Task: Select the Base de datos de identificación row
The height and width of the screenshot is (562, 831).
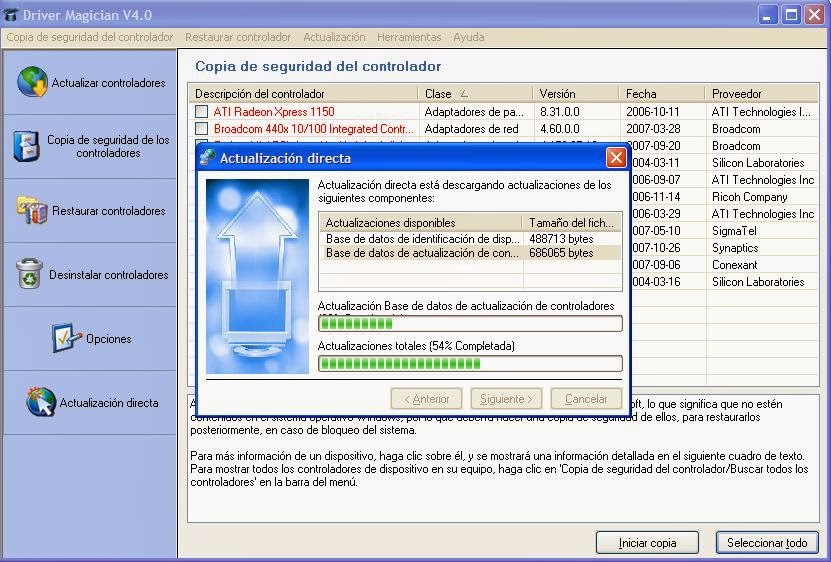Action: [x=422, y=240]
